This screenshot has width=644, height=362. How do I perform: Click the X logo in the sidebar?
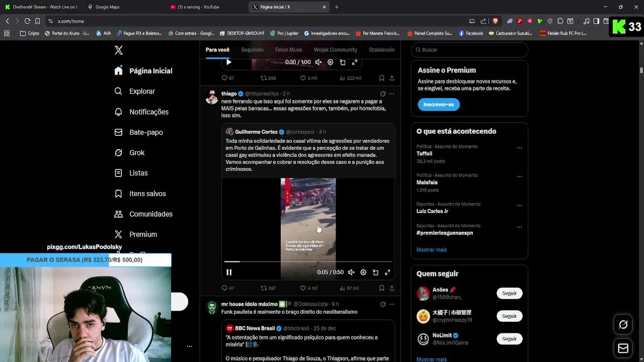[119, 50]
